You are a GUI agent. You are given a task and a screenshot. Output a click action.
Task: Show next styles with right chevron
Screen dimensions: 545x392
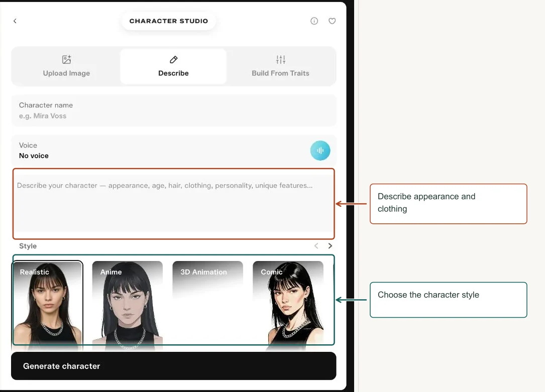330,246
